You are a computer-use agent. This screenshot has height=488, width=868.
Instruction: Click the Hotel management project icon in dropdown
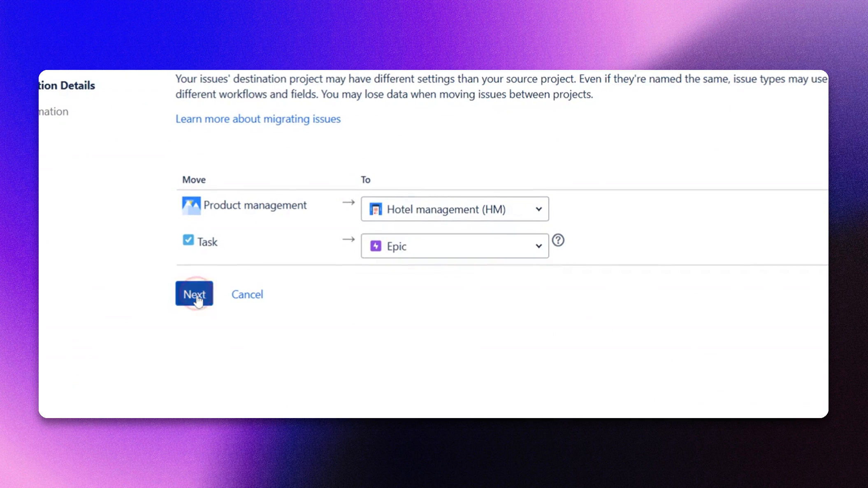[376, 209]
